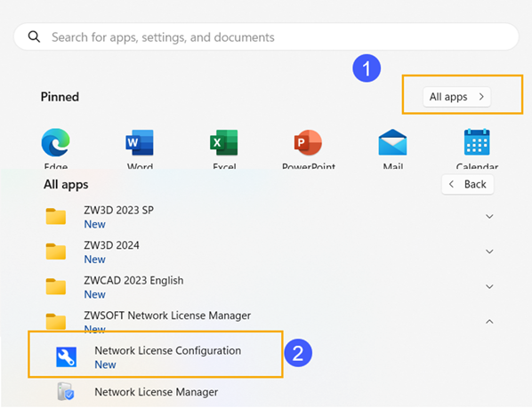Screen dimensions: 532x408
Task: Select the ZW3D 2023 SP folder name
Action: (x=118, y=210)
